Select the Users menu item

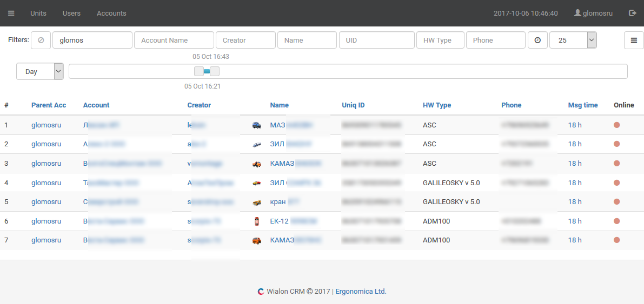pyautogui.click(x=71, y=13)
